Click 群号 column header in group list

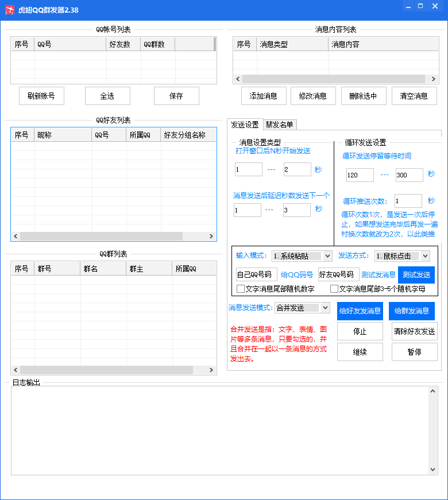pyautogui.click(x=57, y=269)
